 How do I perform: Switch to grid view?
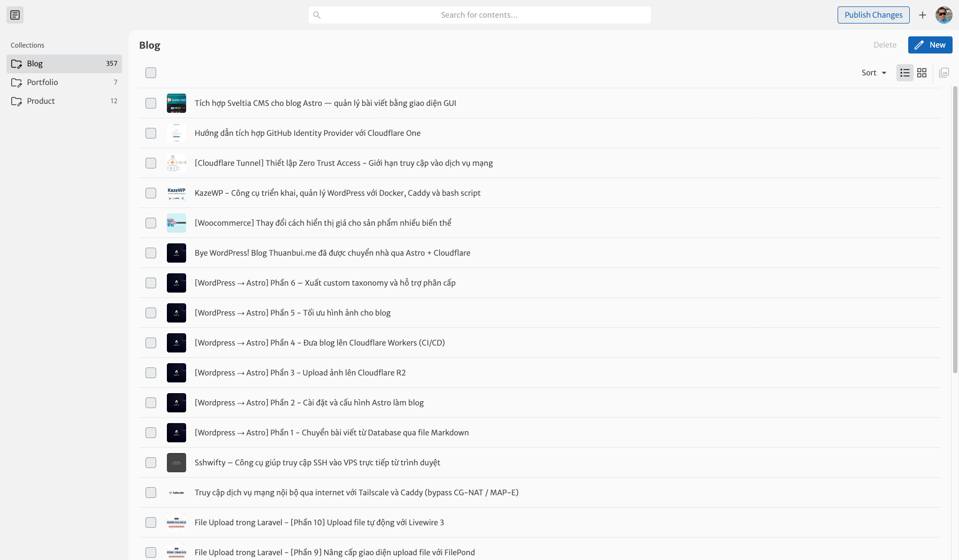pos(922,73)
